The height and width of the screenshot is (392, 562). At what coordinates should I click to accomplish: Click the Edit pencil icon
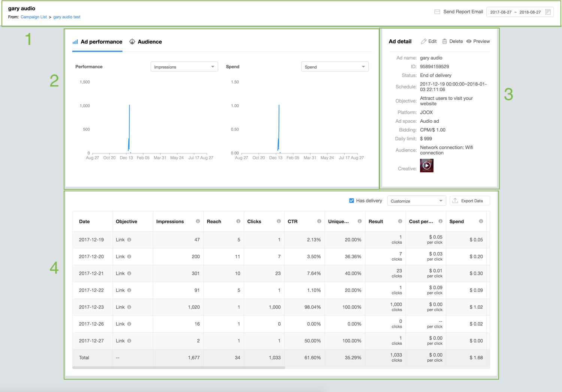tap(424, 41)
